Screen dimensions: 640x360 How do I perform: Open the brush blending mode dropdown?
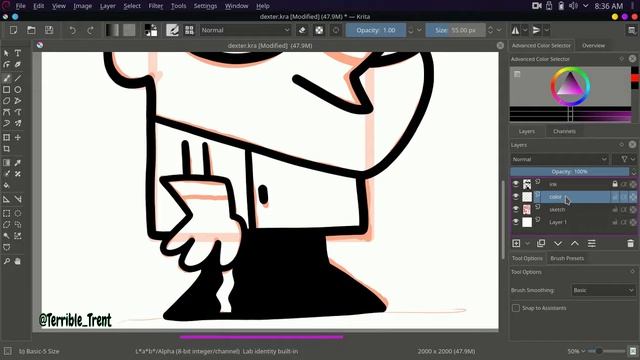(245, 30)
